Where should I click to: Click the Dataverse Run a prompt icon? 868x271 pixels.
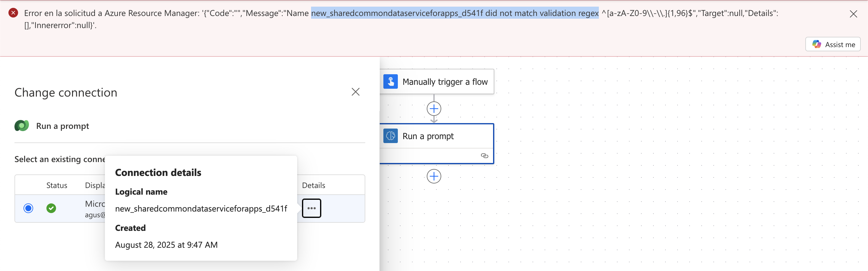click(22, 126)
